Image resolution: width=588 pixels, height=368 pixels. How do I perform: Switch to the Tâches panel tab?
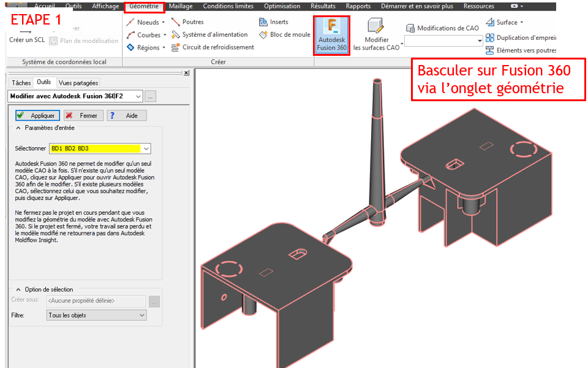21,83
